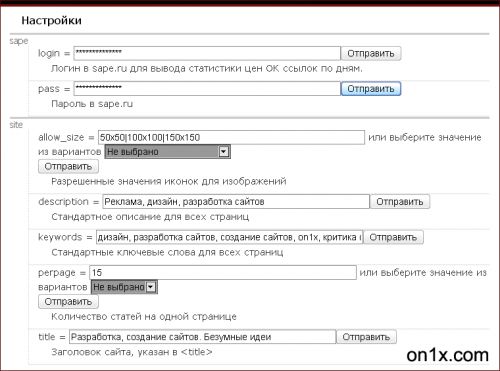Click text 'Стандартные ключевые слова для всех страниц'
This screenshot has height=371, width=500.
coord(167,252)
